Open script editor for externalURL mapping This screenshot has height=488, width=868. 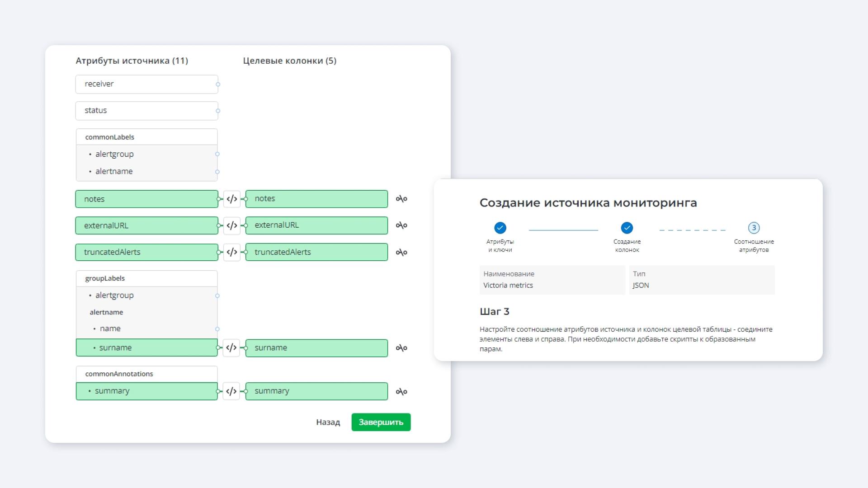(x=231, y=225)
